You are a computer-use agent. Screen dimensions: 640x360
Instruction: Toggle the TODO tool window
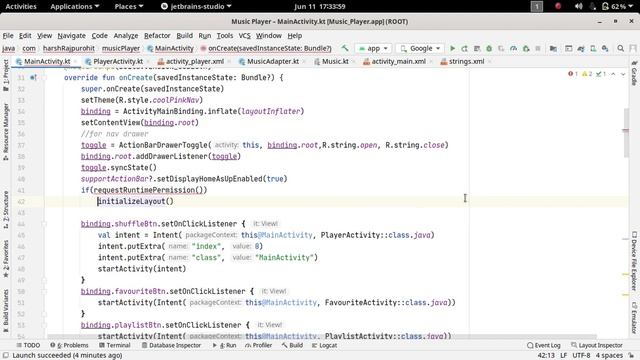[28, 345]
